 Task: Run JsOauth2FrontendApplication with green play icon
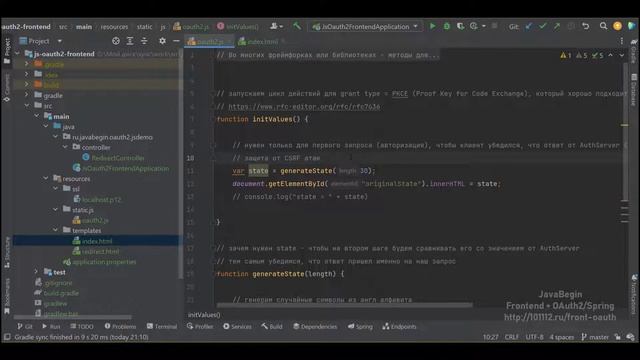tap(432, 27)
